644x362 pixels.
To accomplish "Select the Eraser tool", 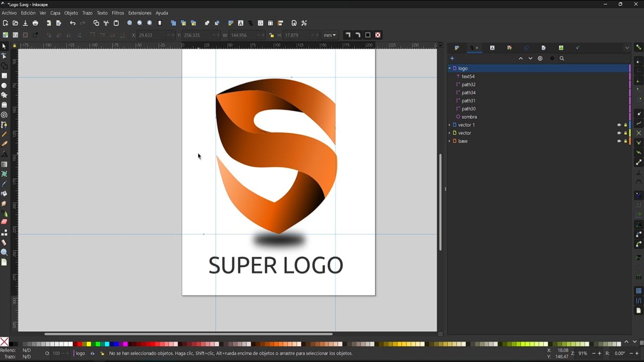I will (4, 222).
